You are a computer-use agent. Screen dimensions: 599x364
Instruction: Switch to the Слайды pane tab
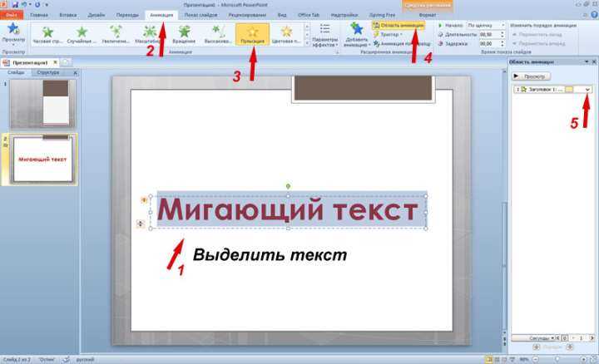tap(16, 72)
